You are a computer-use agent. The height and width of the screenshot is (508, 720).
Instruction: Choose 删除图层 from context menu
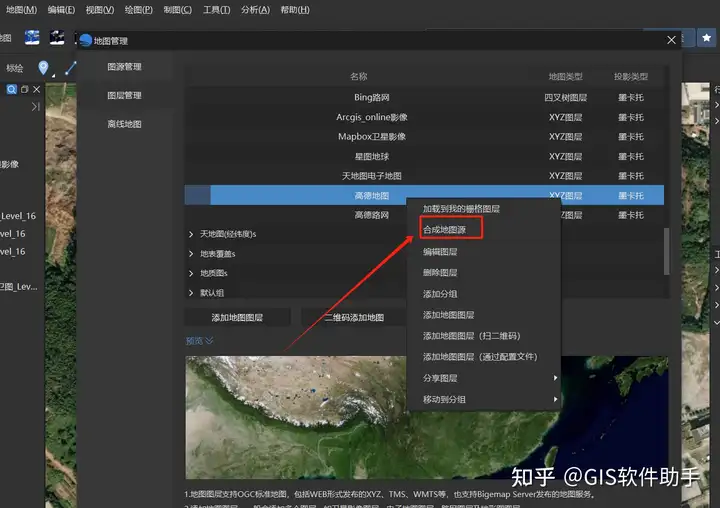coord(484,273)
